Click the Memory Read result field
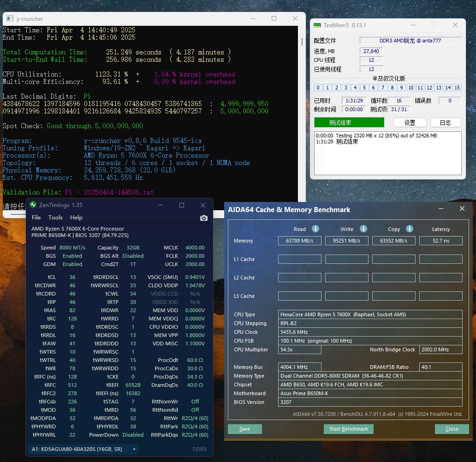Image resolution: width=476 pixels, height=462 pixels. 300,241
